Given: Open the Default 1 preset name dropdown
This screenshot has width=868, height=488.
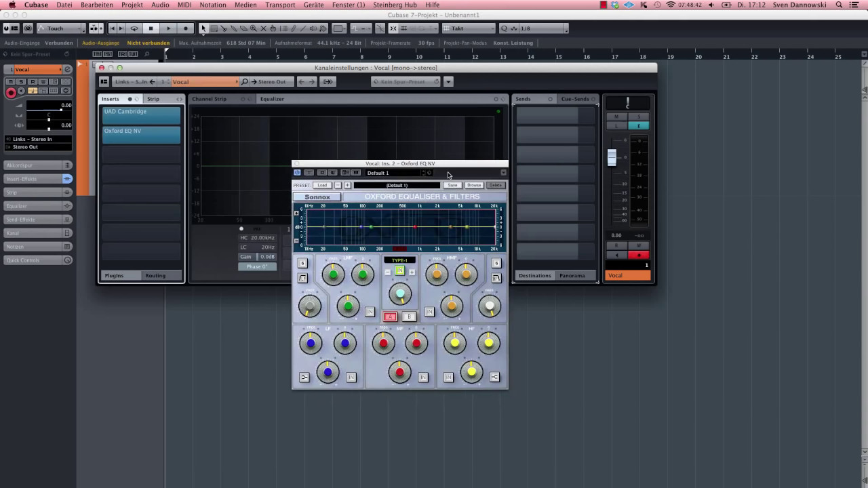Looking at the screenshot, I should [398, 173].
